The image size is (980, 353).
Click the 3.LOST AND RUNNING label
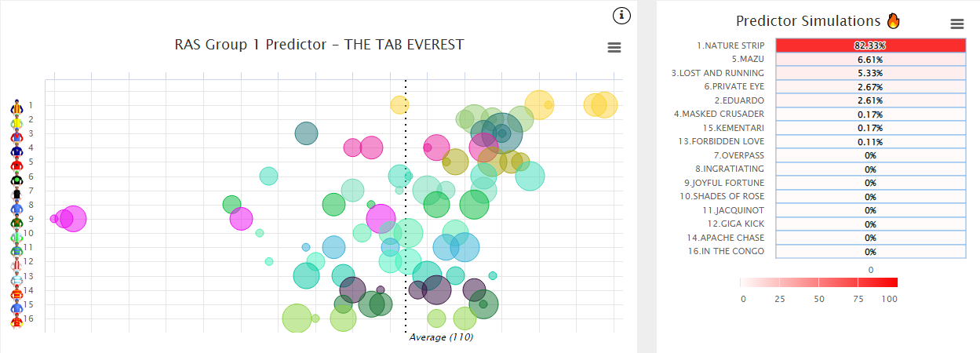click(x=718, y=73)
